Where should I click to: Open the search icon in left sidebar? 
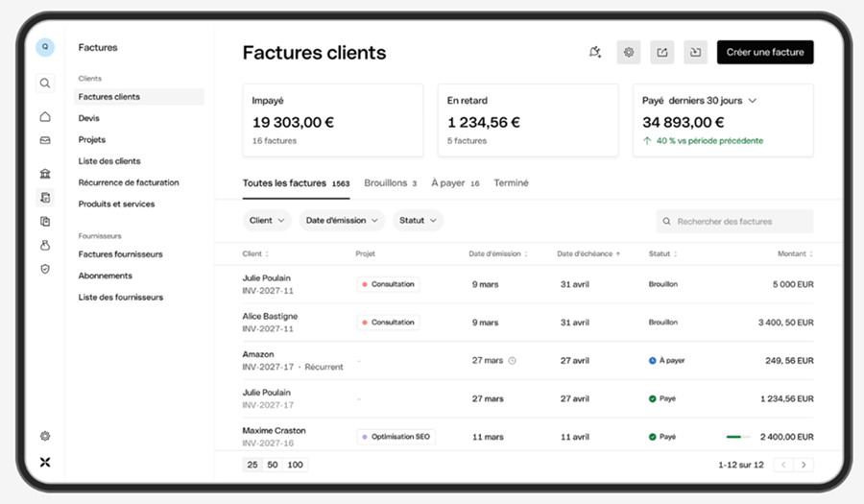[45, 84]
